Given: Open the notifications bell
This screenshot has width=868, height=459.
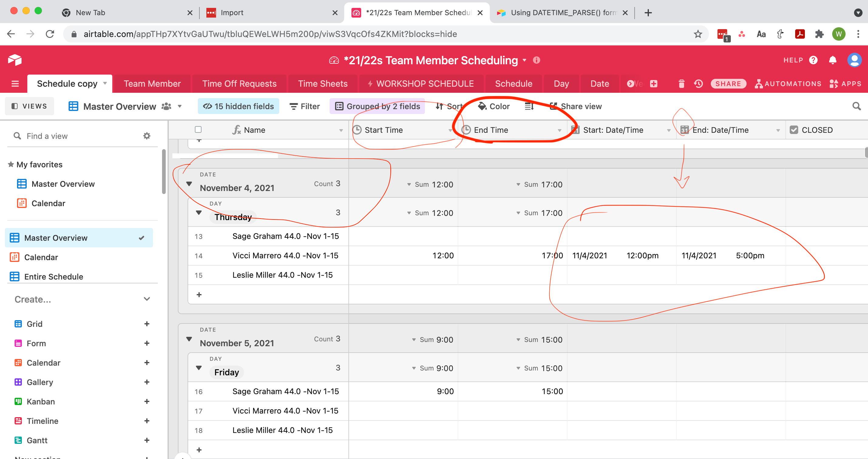Looking at the screenshot, I should [x=832, y=60].
